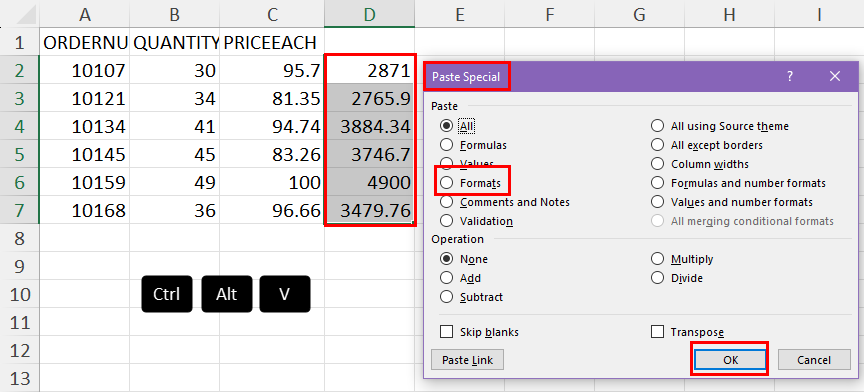Select cell with total 4900
Viewport: 864px width, 392px height.
(369, 182)
